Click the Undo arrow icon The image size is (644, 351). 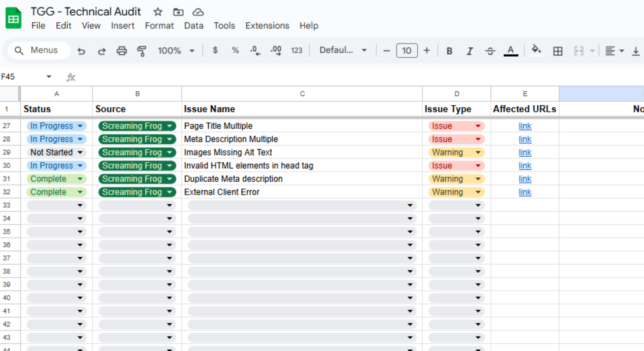tap(81, 51)
